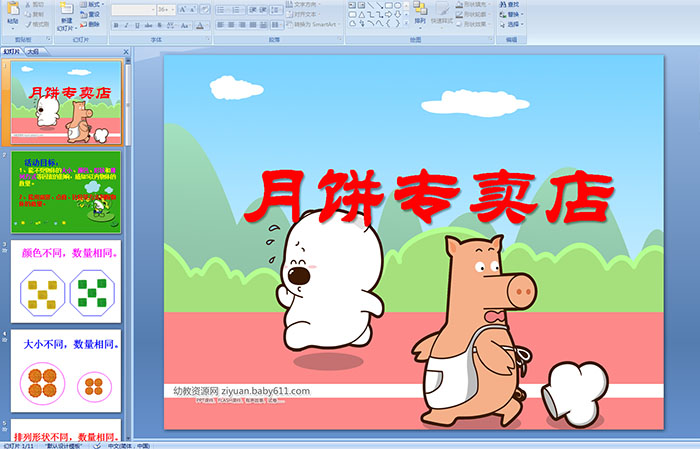Open character spacing (AV) dropdown
The height and width of the screenshot is (449, 700).
[x=171, y=25]
